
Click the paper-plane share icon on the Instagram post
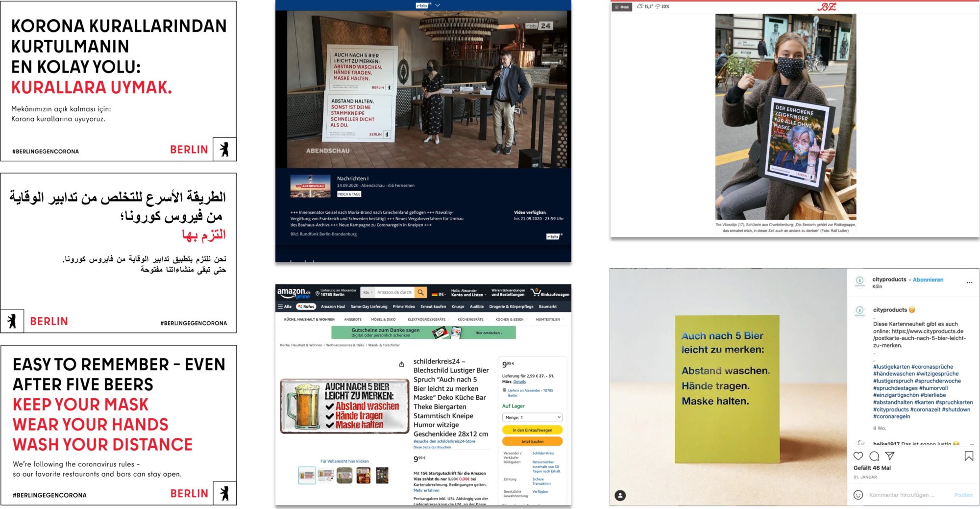[x=890, y=456]
